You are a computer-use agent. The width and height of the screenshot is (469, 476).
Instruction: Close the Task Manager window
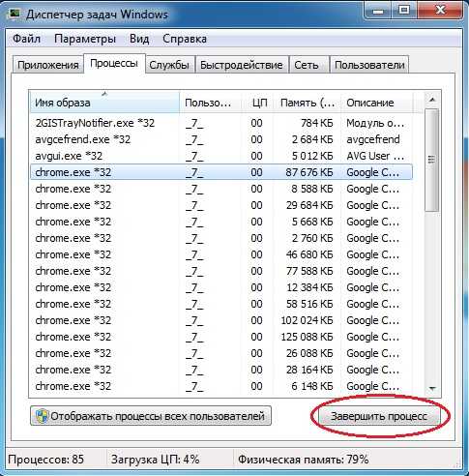[x=440, y=11]
